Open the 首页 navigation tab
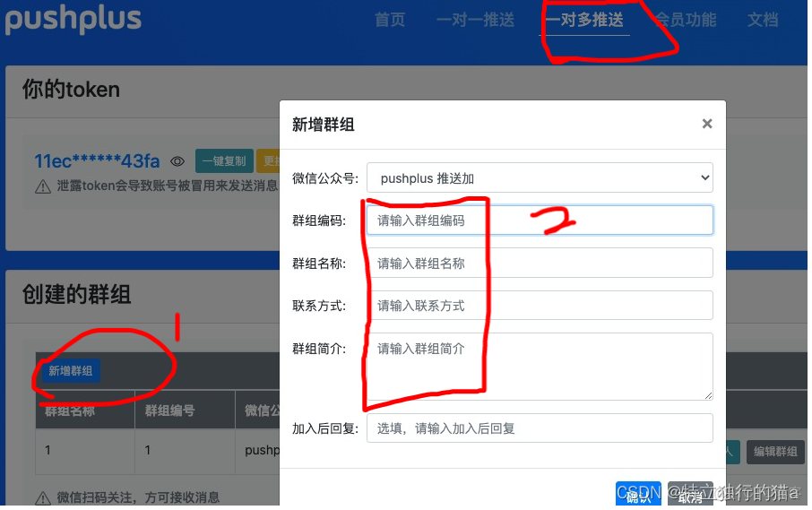Viewport: 812px width, 510px height. 390,20
